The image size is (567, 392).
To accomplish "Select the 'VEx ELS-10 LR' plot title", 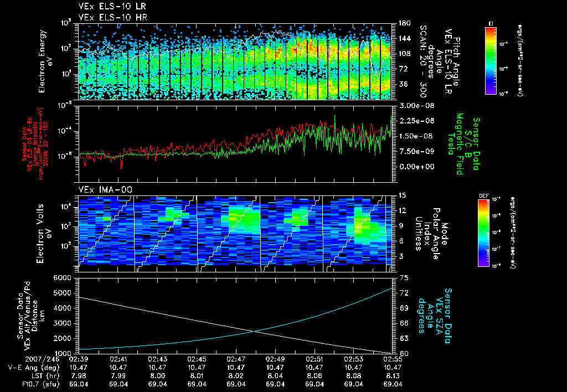I will [x=112, y=7].
